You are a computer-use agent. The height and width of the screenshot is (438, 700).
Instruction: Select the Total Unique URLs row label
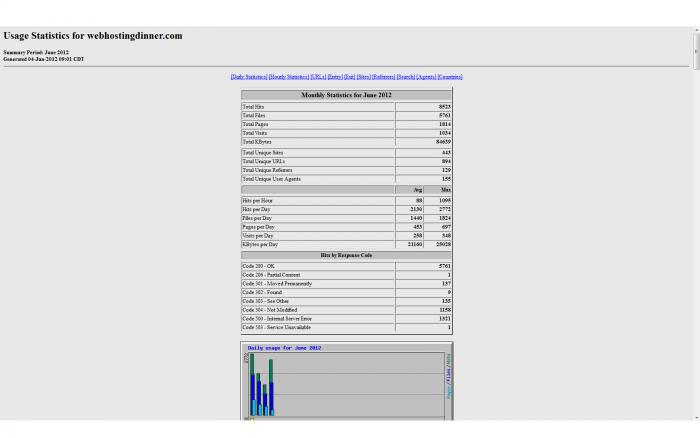[263, 161]
